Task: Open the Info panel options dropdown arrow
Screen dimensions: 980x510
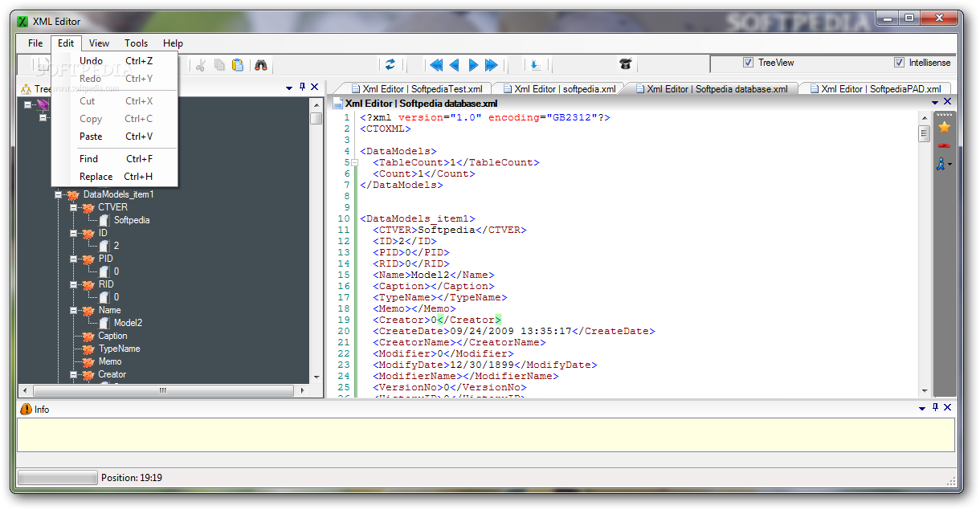Action: pos(922,408)
